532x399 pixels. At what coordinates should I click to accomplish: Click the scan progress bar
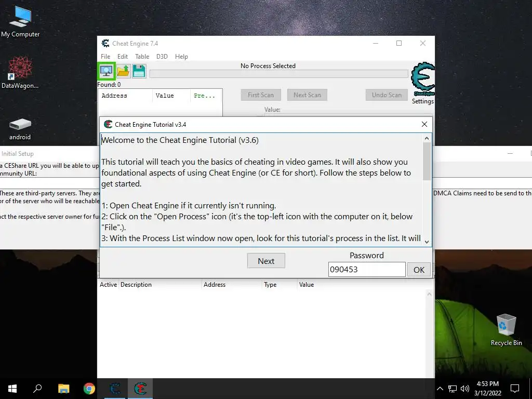coord(278,74)
